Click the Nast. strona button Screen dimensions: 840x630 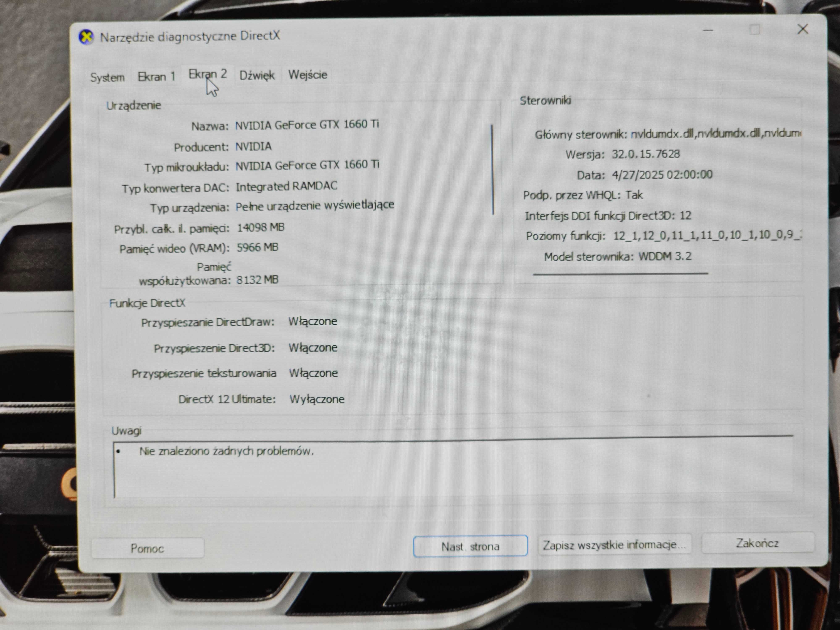pyautogui.click(x=470, y=546)
